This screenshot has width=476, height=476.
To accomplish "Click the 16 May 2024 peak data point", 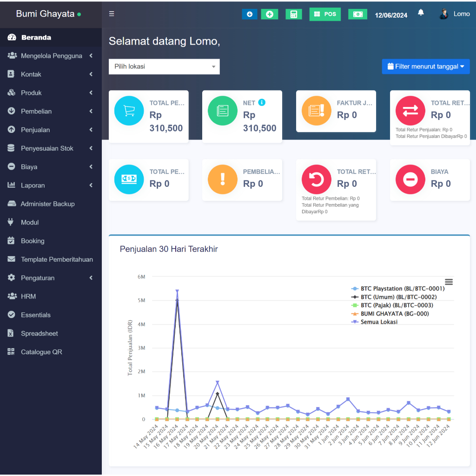I will tap(177, 292).
